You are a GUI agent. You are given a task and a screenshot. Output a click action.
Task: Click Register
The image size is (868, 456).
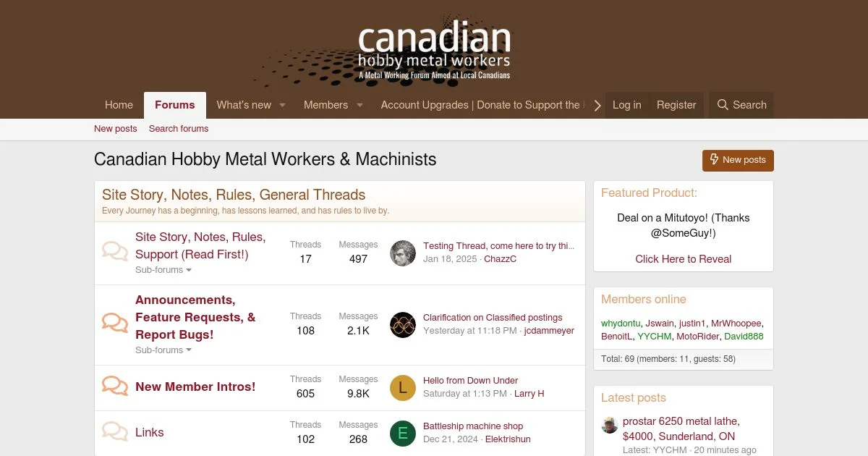tap(676, 105)
